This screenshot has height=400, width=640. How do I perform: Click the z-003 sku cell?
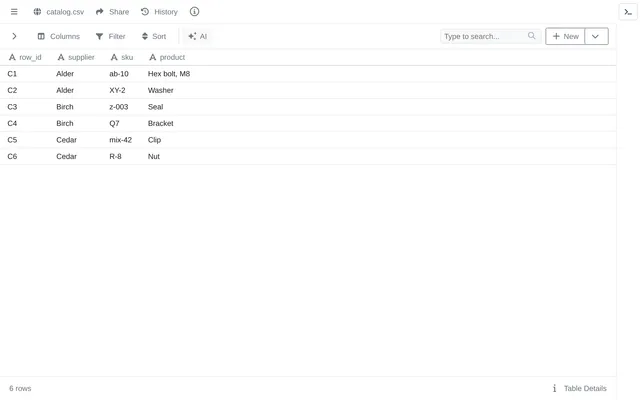[x=119, y=107]
